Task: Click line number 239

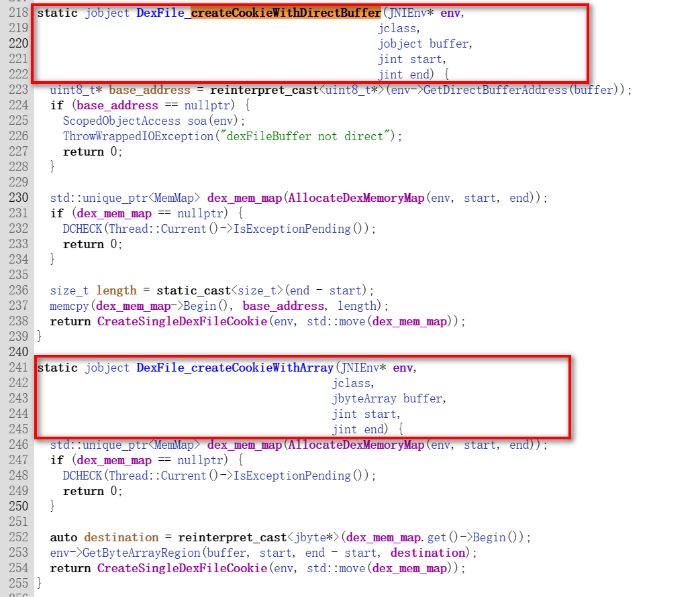Action: pos(19,337)
